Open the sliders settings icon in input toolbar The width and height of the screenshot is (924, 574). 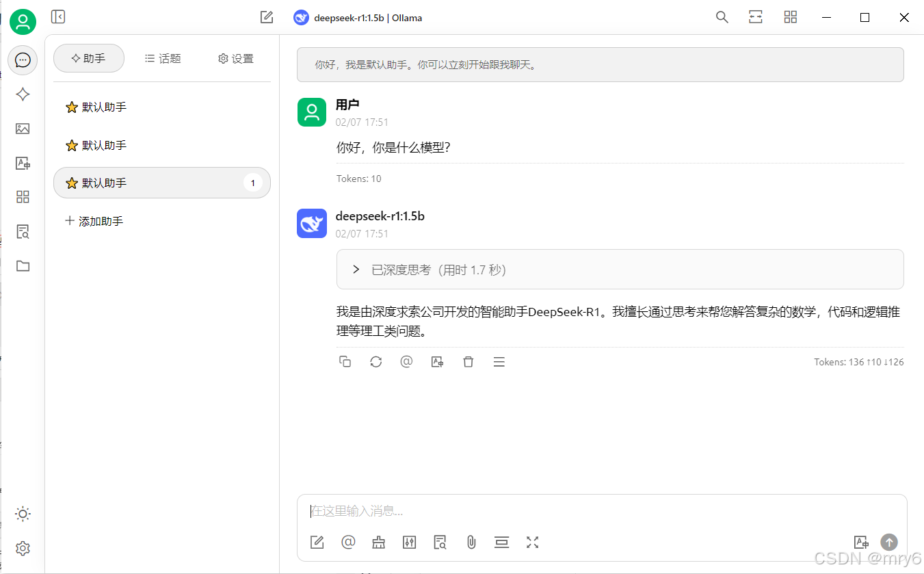410,543
